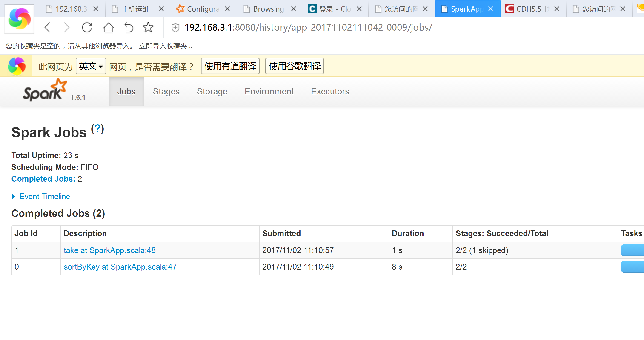The height and width of the screenshot is (340, 644).
Task: Click the browser forward arrow
Action: coord(66,27)
